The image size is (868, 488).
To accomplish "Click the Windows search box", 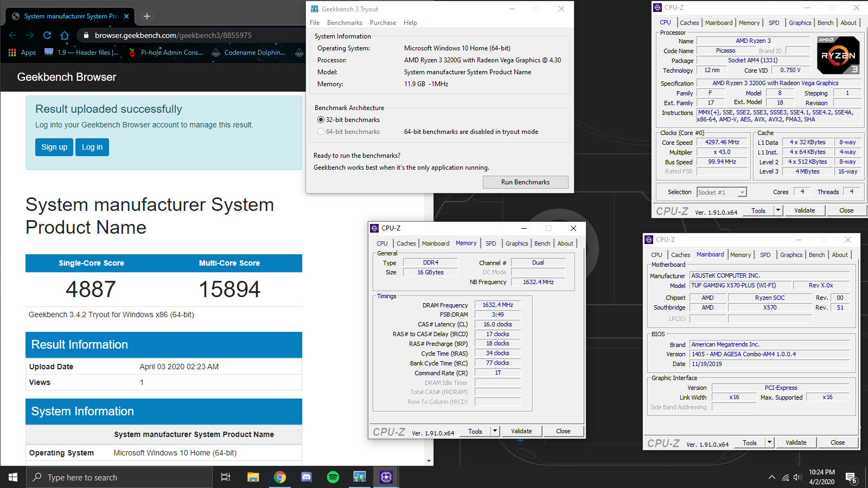I will click(x=119, y=477).
